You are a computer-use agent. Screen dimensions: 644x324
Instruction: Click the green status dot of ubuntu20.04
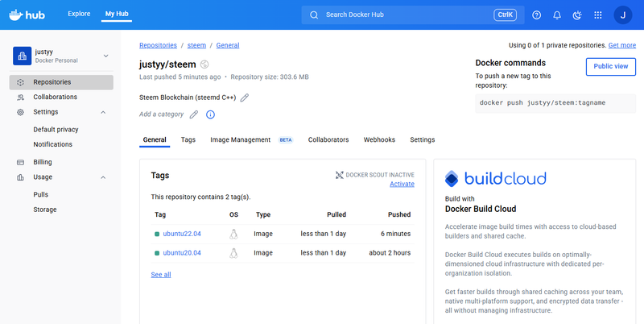(x=157, y=253)
